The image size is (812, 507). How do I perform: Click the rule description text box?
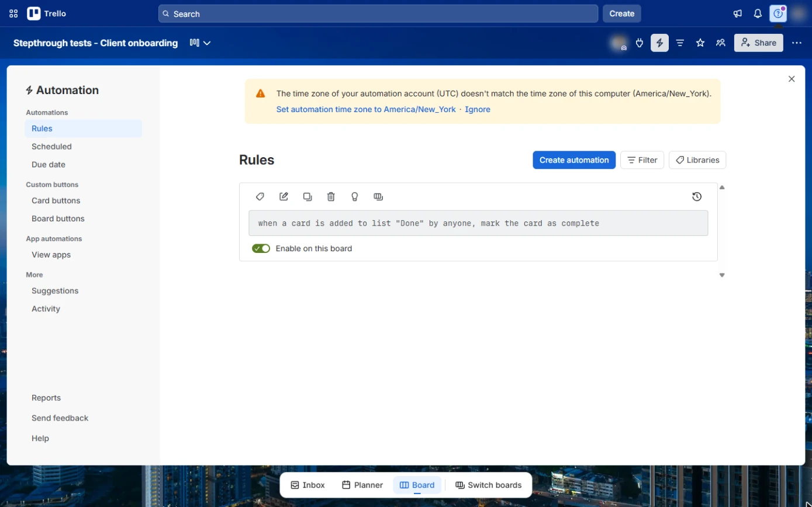click(478, 223)
